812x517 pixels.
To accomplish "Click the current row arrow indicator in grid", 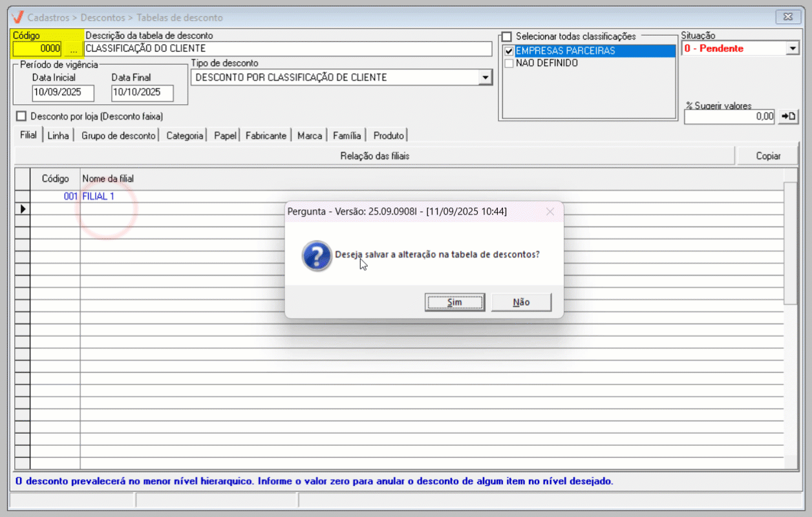I will tap(23, 209).
